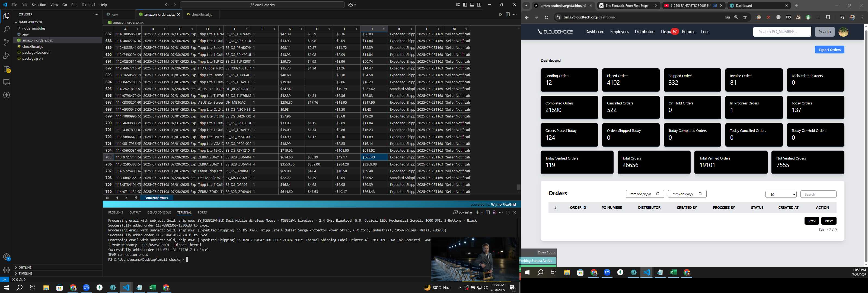Toggle the primary side bar in VS Code

(x=465, y=5)
